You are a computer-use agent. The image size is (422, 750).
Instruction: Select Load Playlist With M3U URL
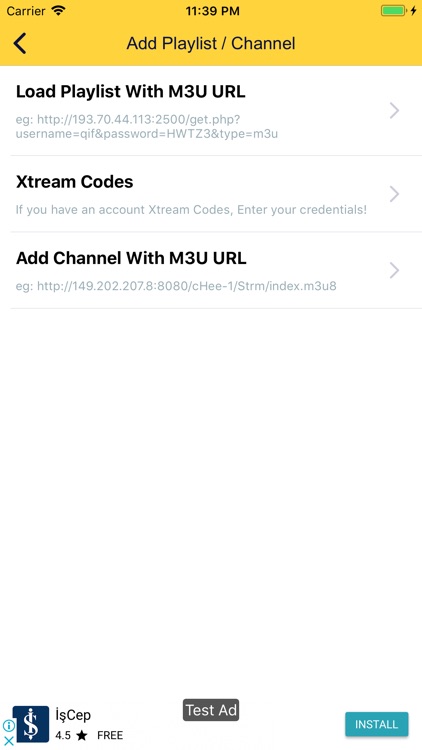pyautogui.click(x=211, y=111)
